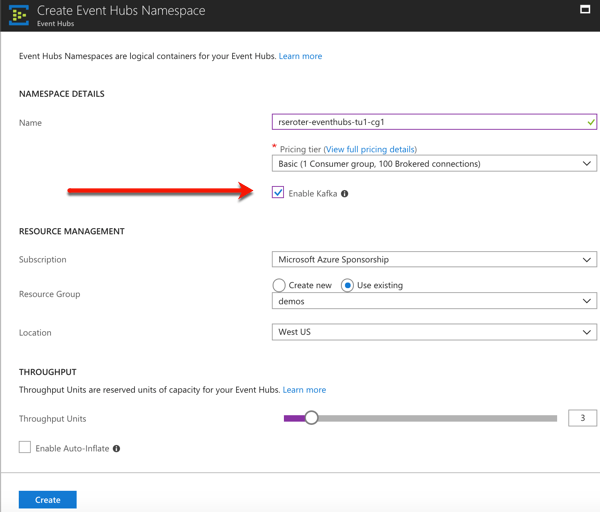Click the maximize blade icon
Screen dimensions: 600x512
pyautogui.click(x=585, y=9)
